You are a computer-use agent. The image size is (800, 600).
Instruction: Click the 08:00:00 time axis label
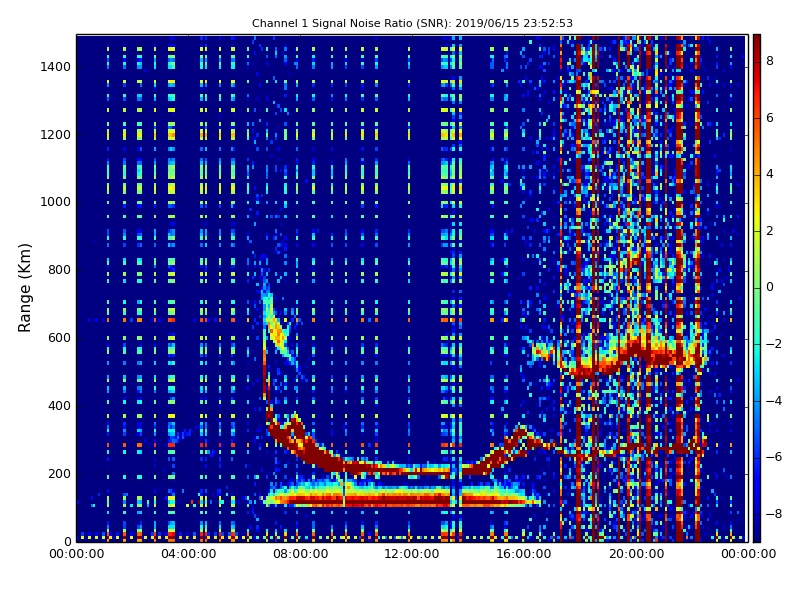coord(301,554)
